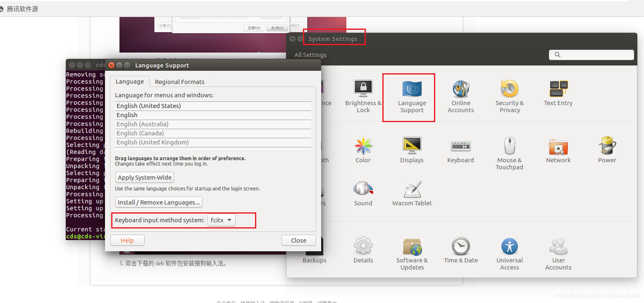Click 还原(V) button in background screenshot
The width and height of the screenshot is (644, 303).
[x=254, y=28]
